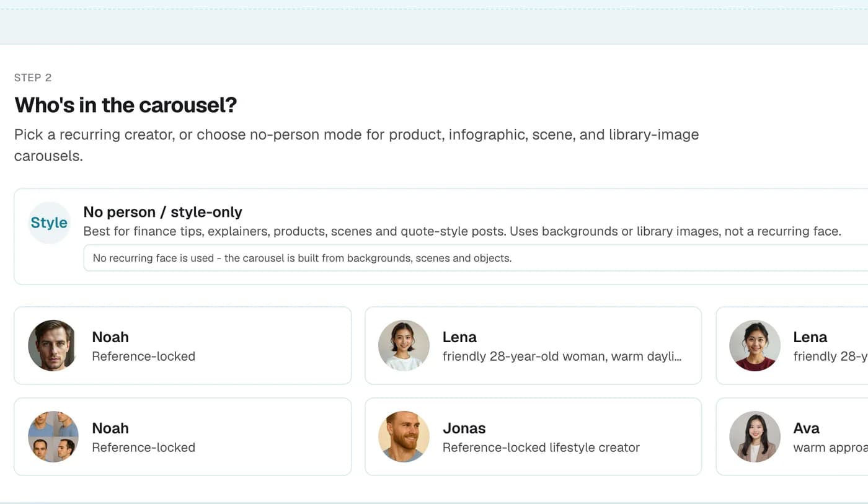
Task: Click Lena's avatar wearing the white shirt
Action: coord(404,345)
